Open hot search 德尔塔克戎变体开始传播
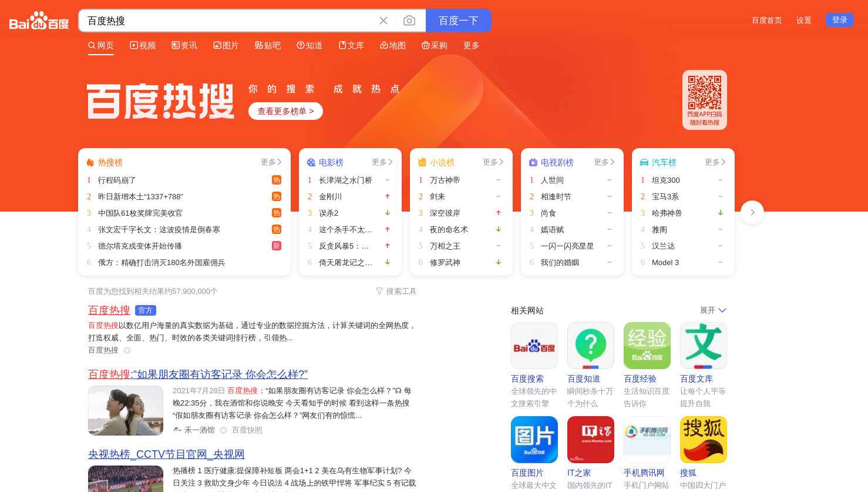Viewport: 868px width, 492px height. click(x=140, y=246)
